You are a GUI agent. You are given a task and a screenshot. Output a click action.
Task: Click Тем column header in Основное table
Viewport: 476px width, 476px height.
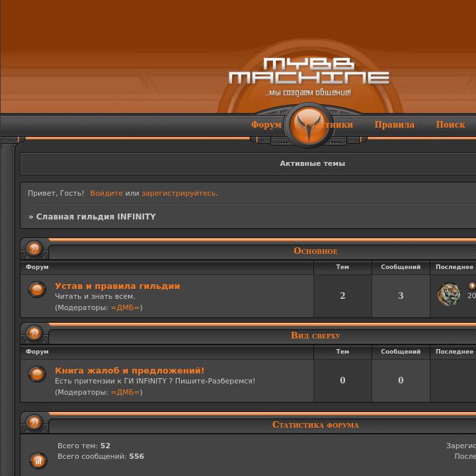click(x=342, y=267)
